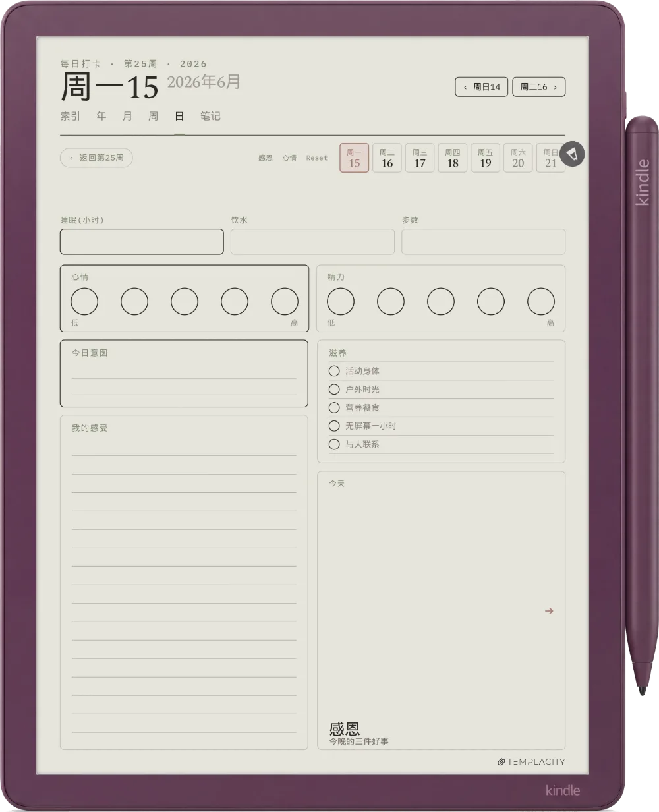659x812 pixels.
Task: Switch to the 索引 tab
Action: pos(71,116)
